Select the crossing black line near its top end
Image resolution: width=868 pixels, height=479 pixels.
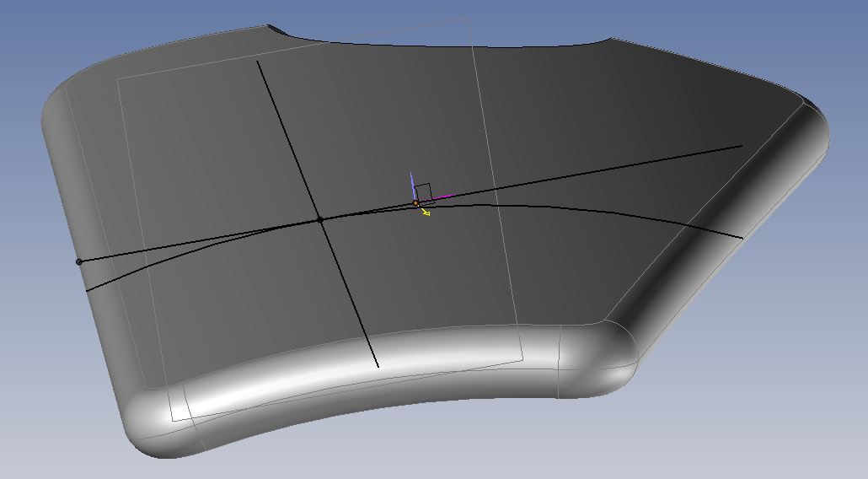pos(269,89)
